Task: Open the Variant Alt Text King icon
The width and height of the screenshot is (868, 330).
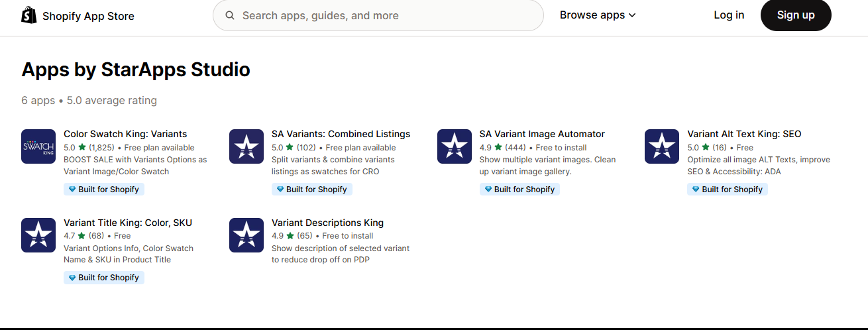Action: 662,146
